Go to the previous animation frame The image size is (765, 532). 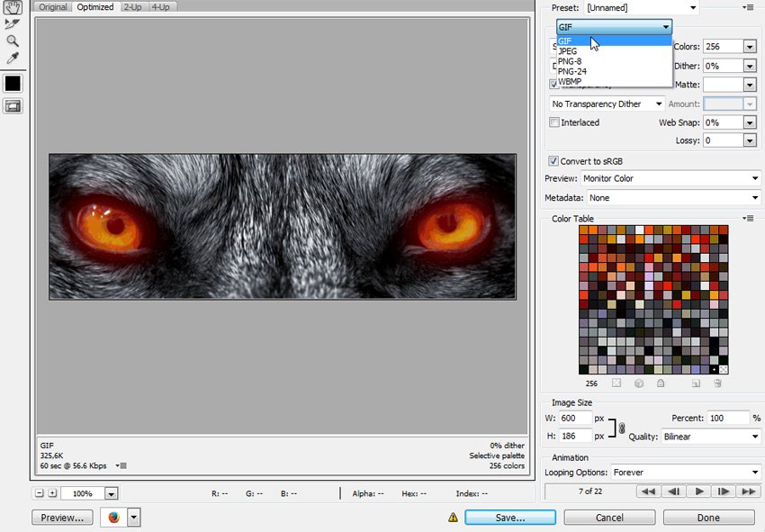[674, 491]
